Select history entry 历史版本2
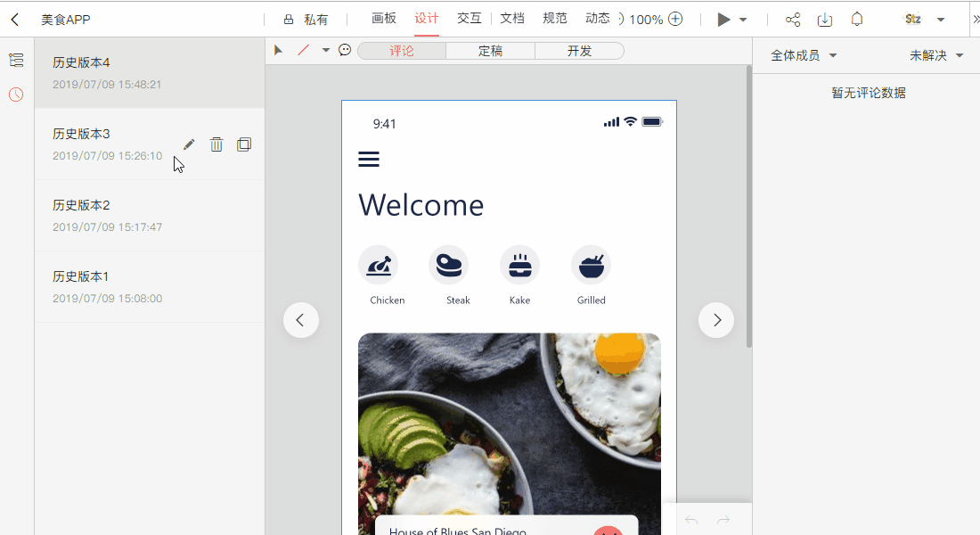Image resolution: width=980 pixels, height=535 pixels. (x=150, y=216)
